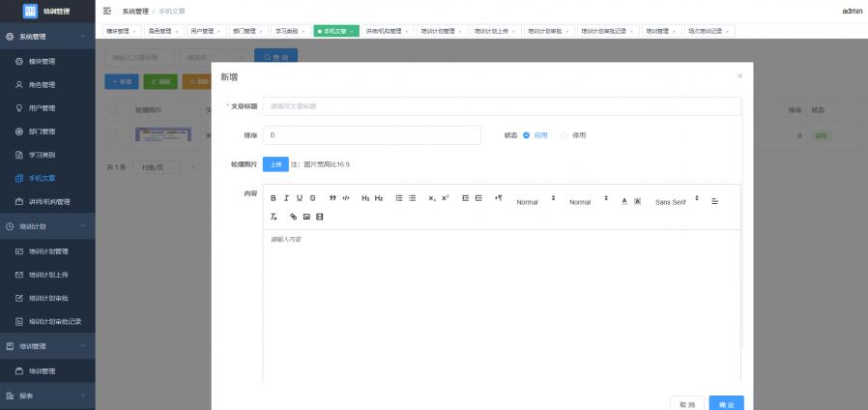Insert a blockquote in the editor
Image resolution: width=868 pixels, height=410 pixels.
pyautogui.click(x=333, y=198)
